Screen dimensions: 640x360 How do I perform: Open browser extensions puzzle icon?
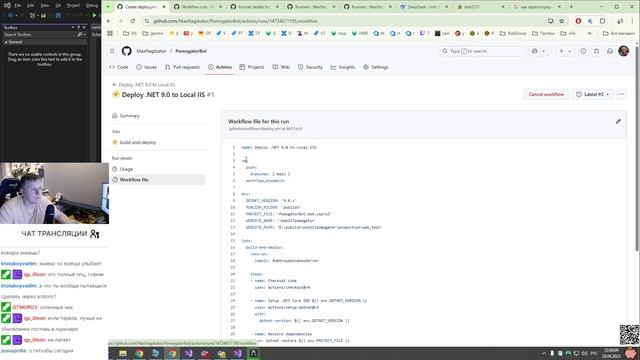click(x=602, y=21)
